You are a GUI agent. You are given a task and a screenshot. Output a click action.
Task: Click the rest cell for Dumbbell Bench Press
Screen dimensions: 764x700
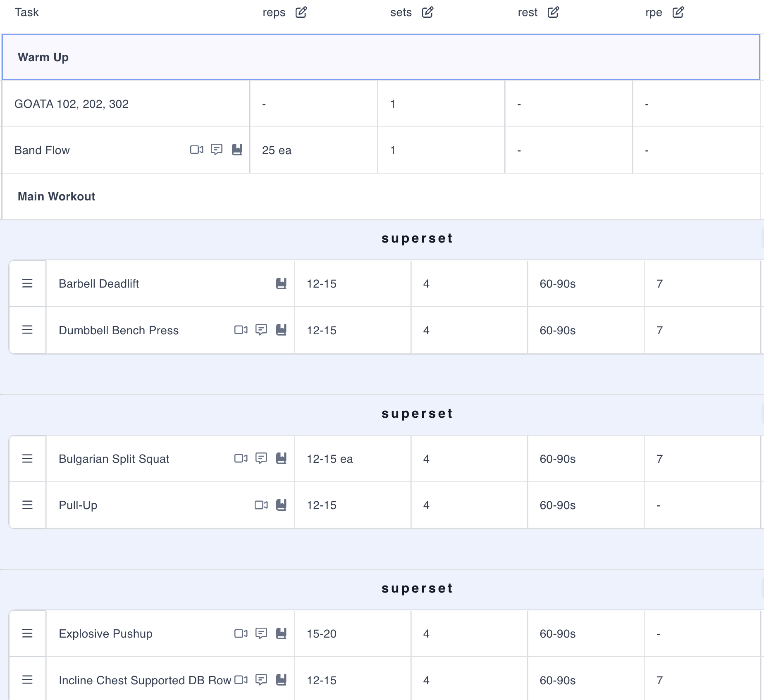(x=585, y=330)
